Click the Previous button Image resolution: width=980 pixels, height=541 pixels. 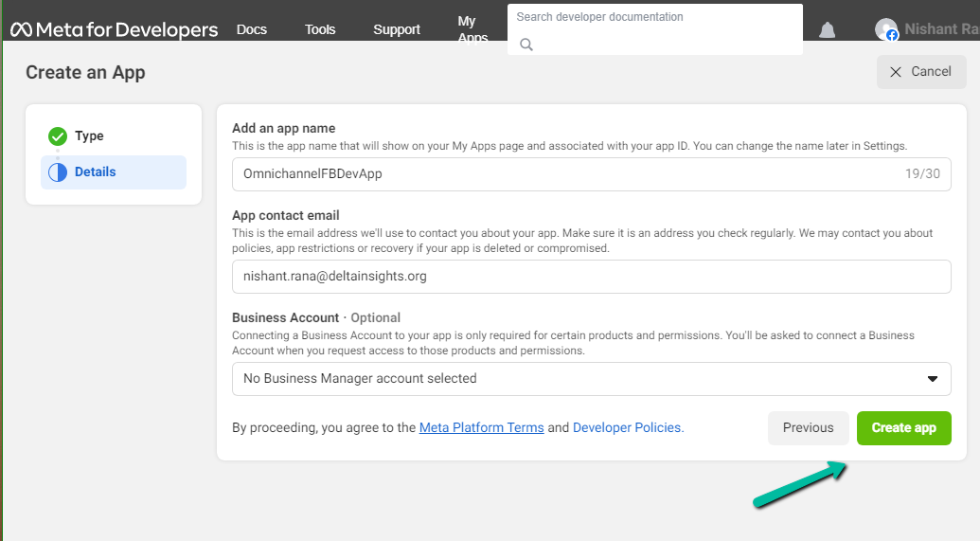tap(808, 428)
